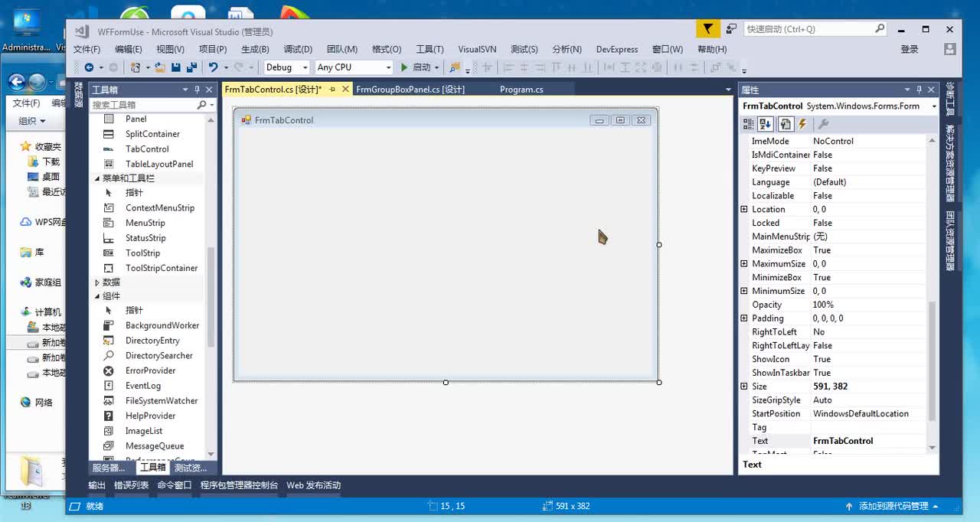Toggle auto-hide pin on the Properties panel
This screenshot has height=522, width=980.
(x=920, y=90)
